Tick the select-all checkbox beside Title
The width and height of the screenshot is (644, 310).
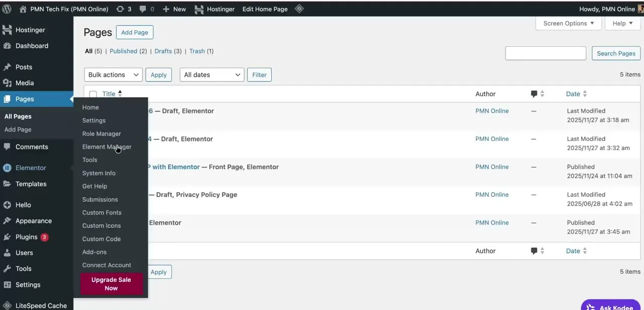click(x=93, y=94)
